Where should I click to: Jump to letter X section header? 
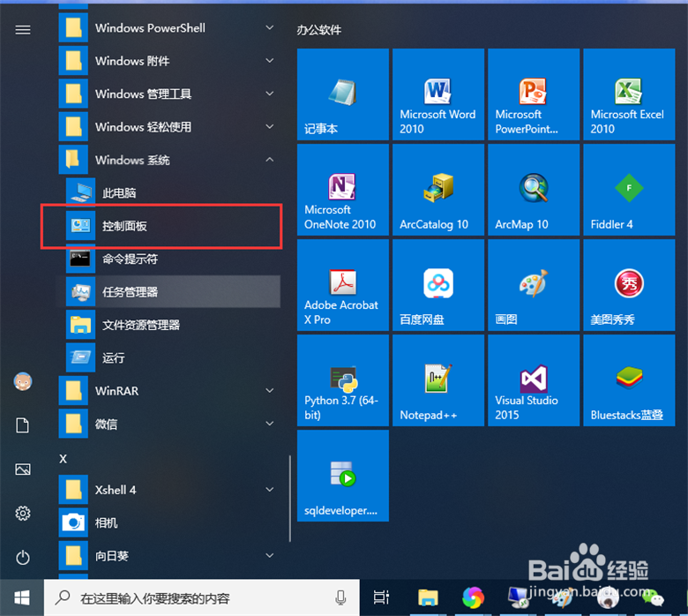(x=64, y=459)
